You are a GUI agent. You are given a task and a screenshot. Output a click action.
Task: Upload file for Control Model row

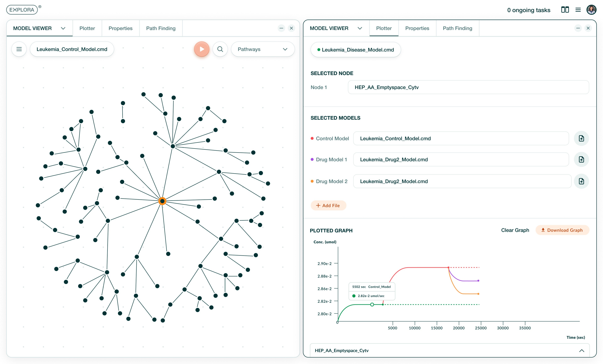tap(581, 138)
